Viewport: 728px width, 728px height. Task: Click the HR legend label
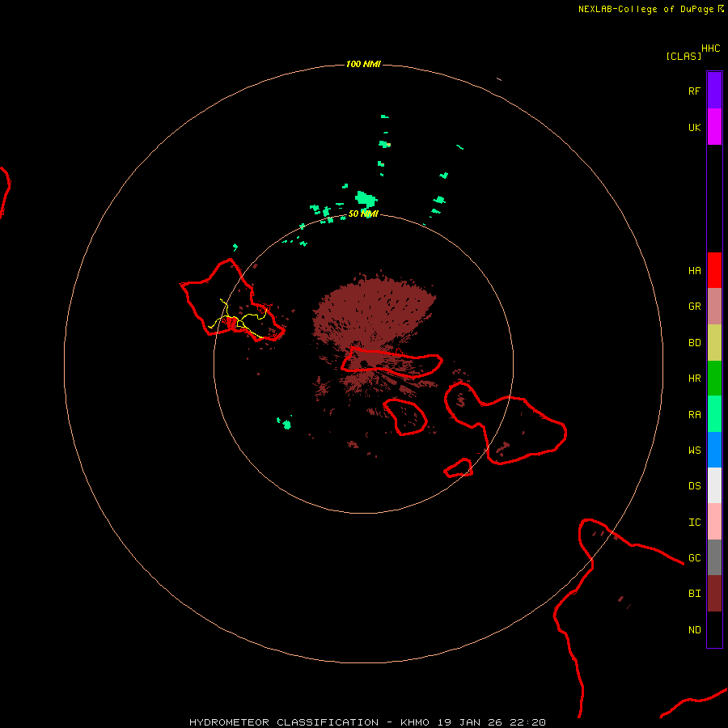(x=694, y=379)
